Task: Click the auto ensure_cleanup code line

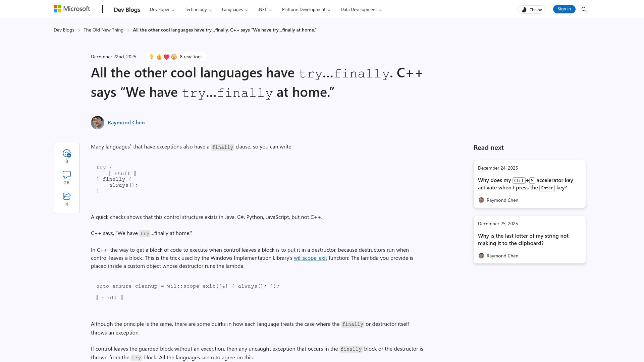Action: click(188, 286)
